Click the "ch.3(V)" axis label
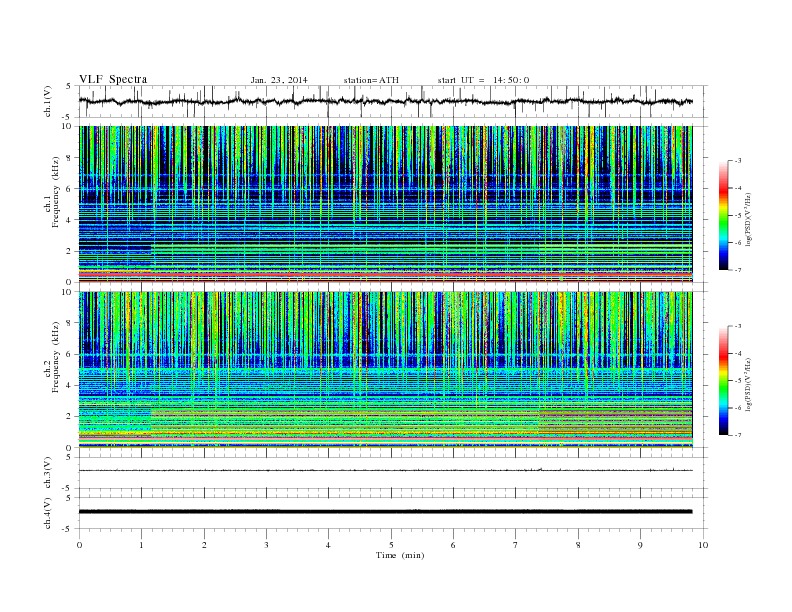Screen dimensions: 792x612 pos(48,473)
